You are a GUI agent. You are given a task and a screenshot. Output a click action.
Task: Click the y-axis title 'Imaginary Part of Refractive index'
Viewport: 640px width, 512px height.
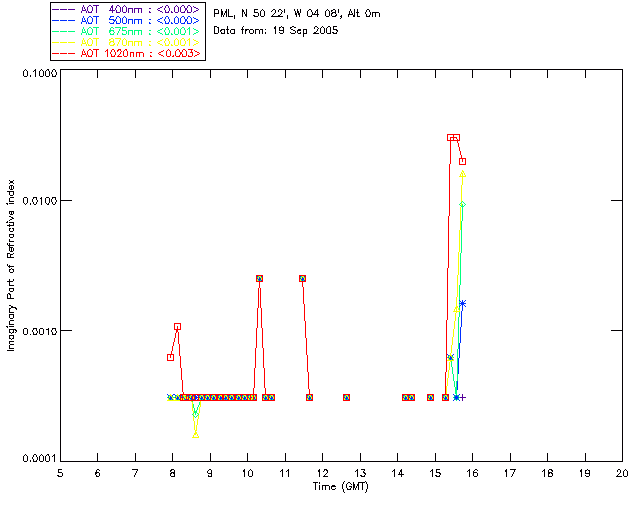point(10,265)
